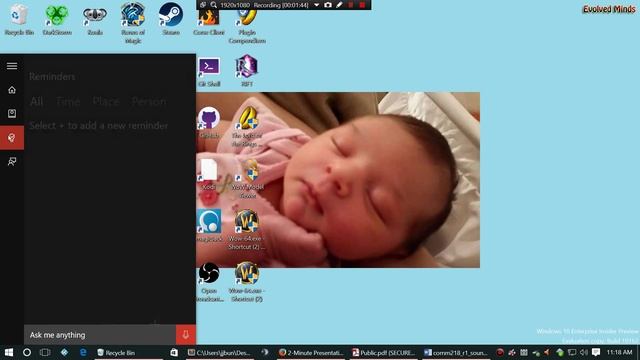Switch to 2-Minute Presentation Firefox window
Viewport: 640px width, 360px height.
pos(311,352)
